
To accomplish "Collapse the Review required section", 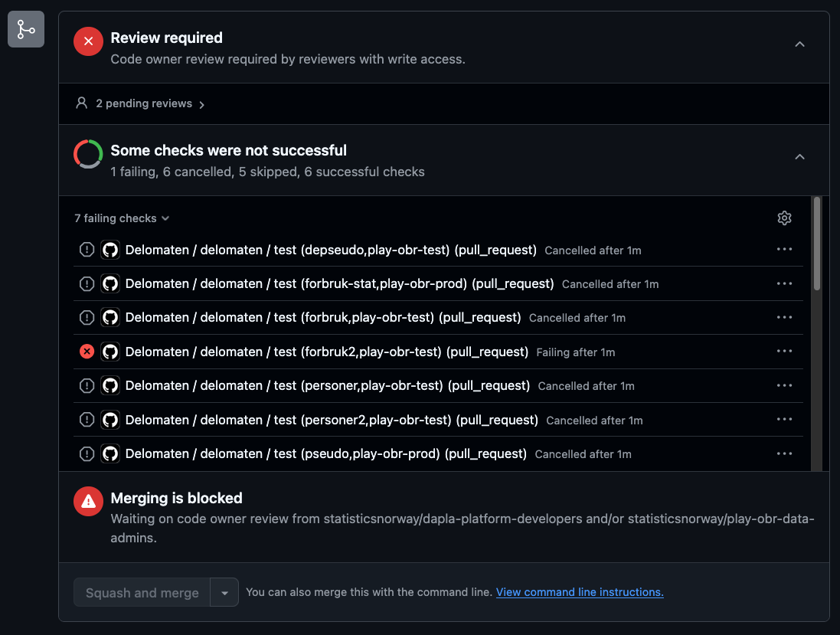I will pyautogui.click(x=800, y=44).
